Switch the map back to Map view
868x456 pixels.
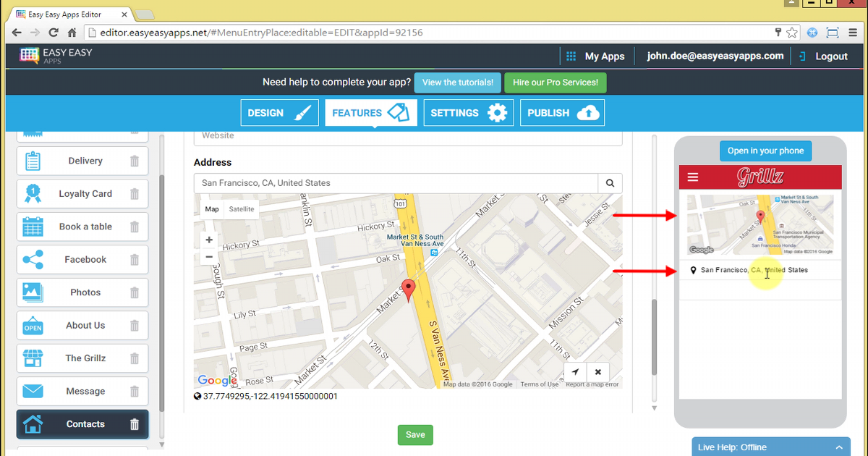(211, 208)
